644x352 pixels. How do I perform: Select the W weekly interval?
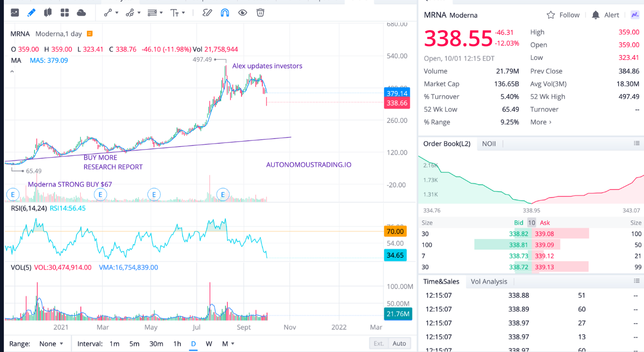click(209, 344)
